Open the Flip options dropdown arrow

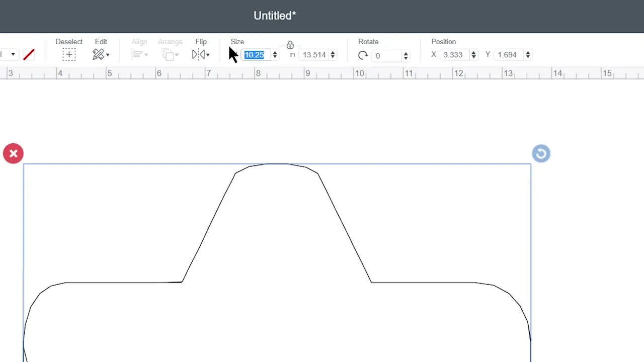(208, 55)
